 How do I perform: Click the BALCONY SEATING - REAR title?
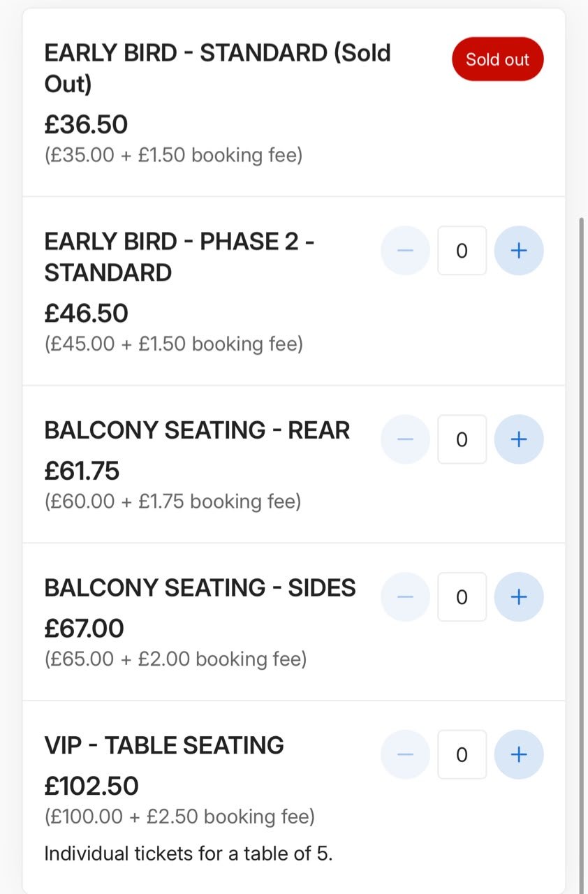pyautogui.click(x=197, y=430)
